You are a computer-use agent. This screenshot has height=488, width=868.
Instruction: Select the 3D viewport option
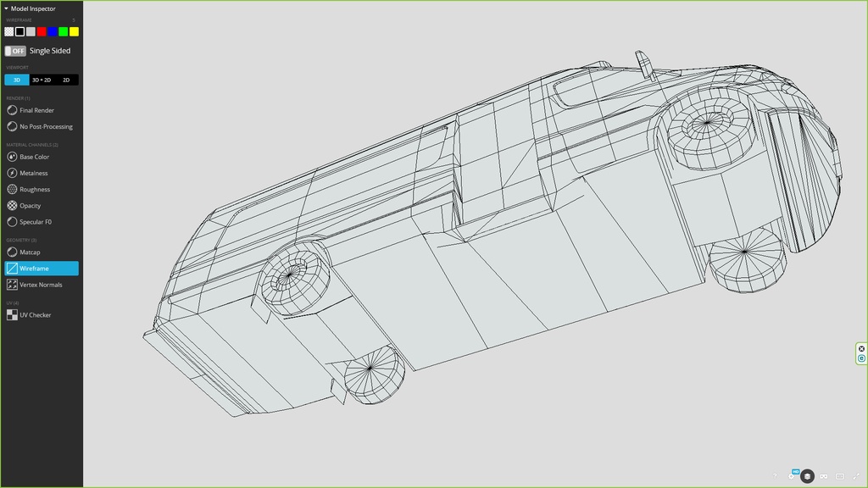click(x=17, y=80)
